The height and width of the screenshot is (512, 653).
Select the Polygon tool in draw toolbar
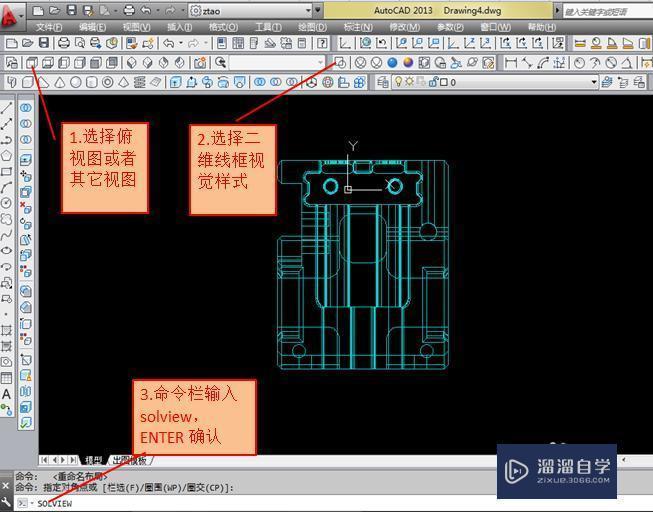tap(6, 156)
